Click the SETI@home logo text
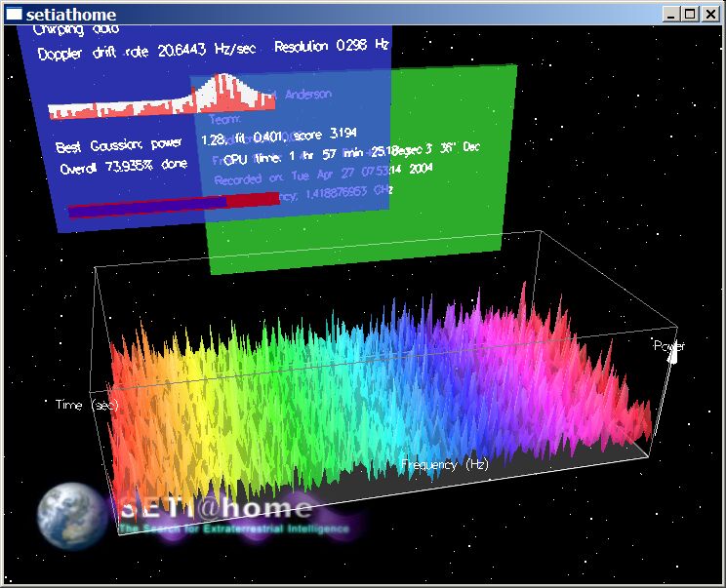726x588 pixels. 216,508
